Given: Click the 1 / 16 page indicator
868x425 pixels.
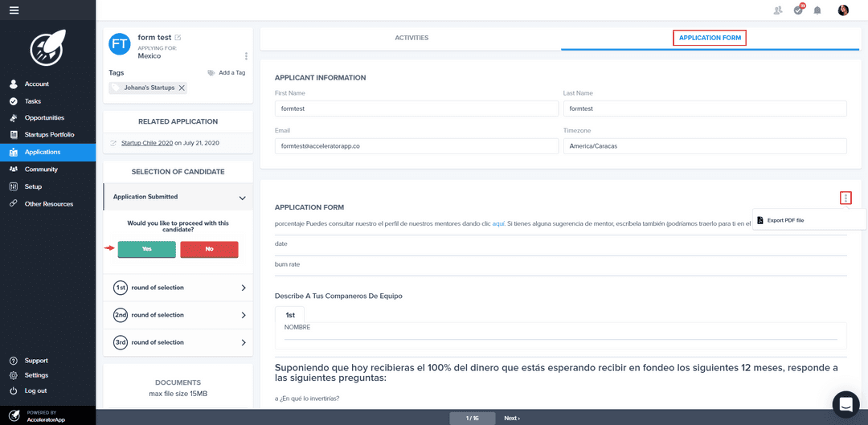Looking at the screenshot, I should tap(472, 419).
